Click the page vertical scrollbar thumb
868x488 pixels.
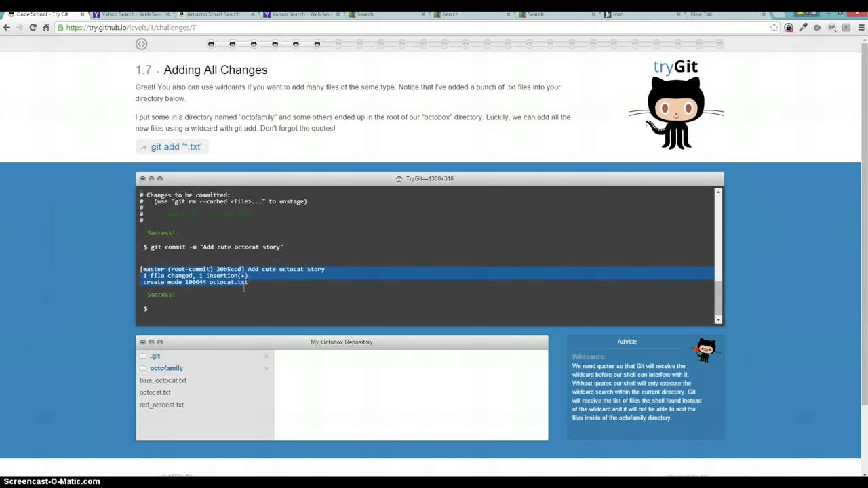coord(864,224)
